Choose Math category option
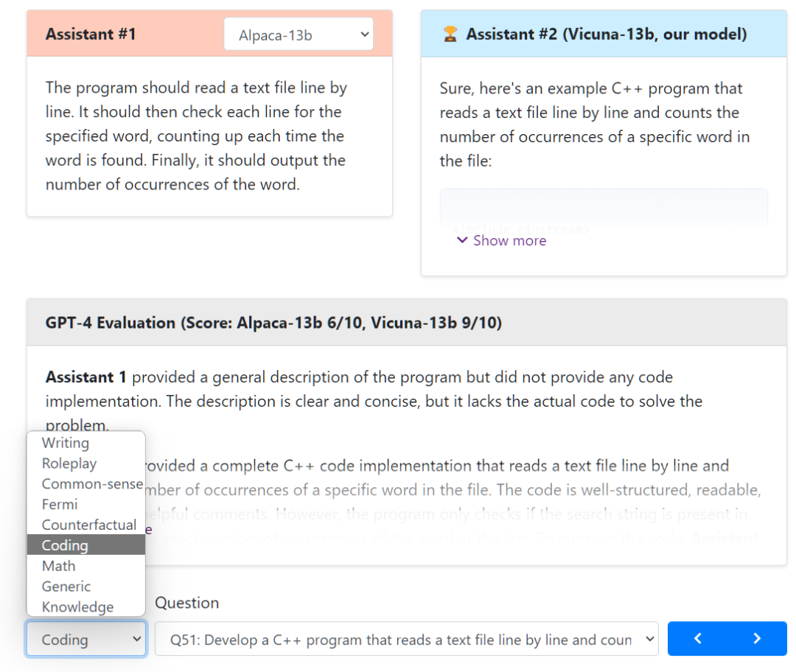 pos(85,565)
